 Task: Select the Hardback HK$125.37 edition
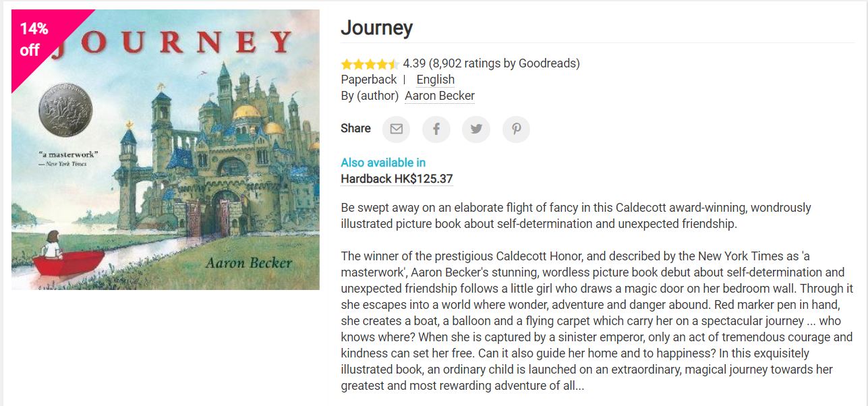[x=397, y=179]
